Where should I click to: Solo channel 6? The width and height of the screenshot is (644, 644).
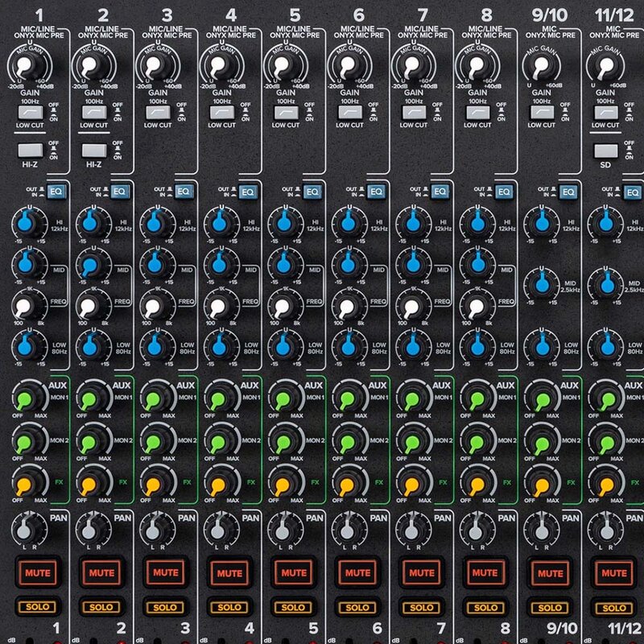pyautogui.click(x=358, y=606)
